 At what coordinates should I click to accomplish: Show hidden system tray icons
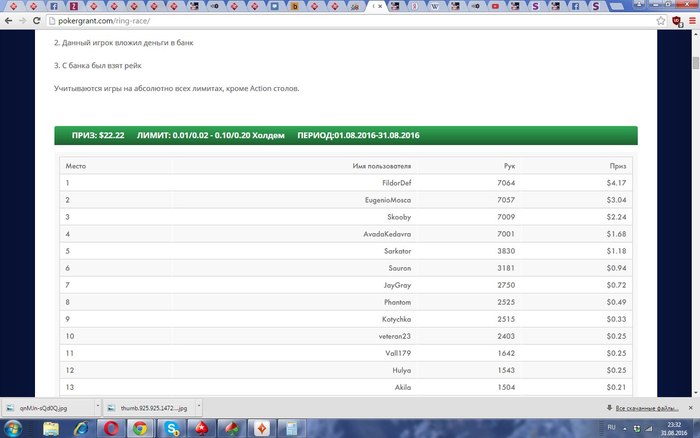pos(625,429)
